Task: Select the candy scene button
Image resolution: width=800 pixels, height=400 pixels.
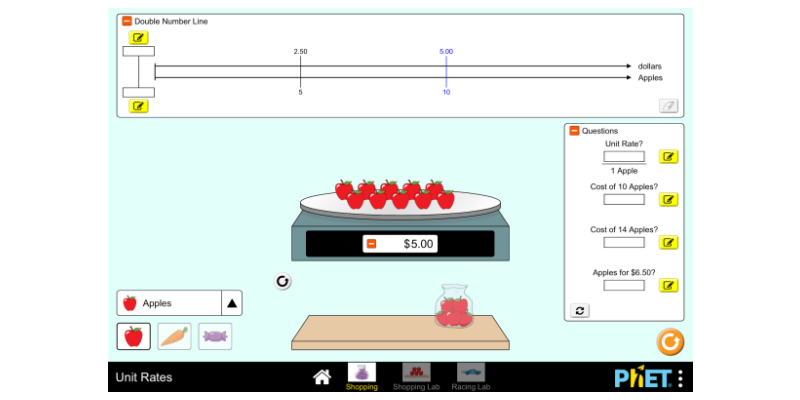Action: (215, 337)
